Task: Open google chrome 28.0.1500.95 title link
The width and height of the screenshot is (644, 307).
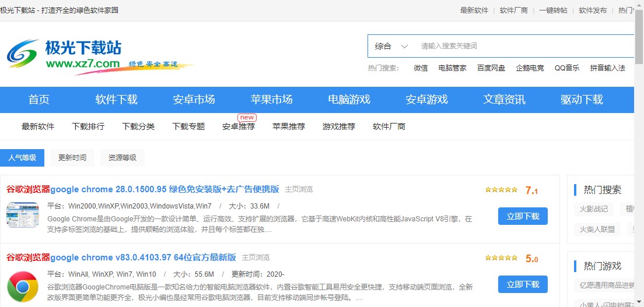Action: [142, 189]
